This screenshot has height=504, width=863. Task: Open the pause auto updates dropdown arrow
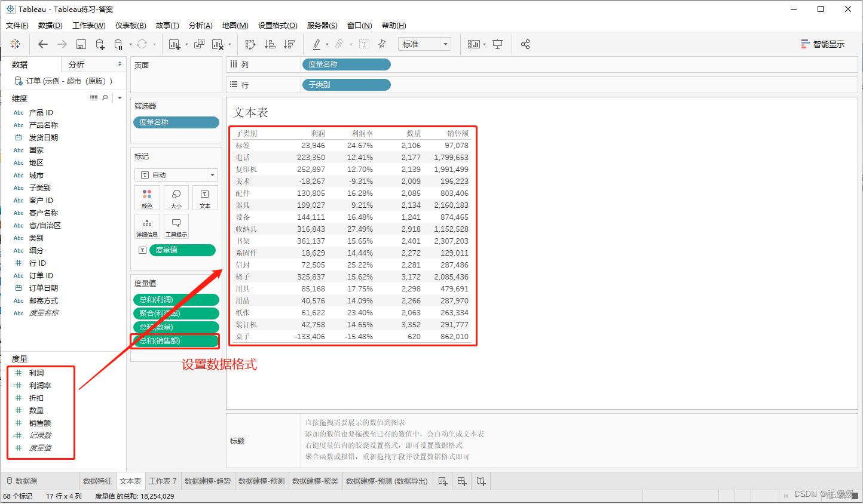click(130, 44)
